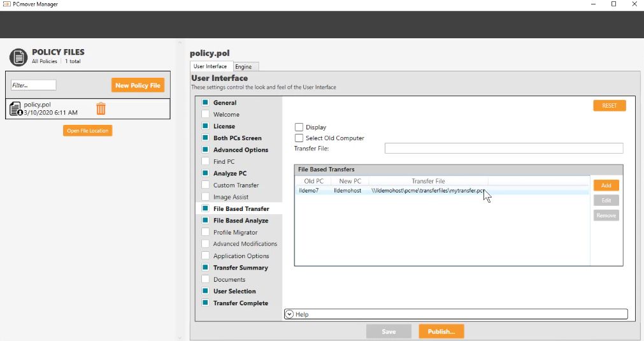This screenshot has height=341, width=644.
Task: Open the Profile Migrator section
Action: (x=235, y=232)
